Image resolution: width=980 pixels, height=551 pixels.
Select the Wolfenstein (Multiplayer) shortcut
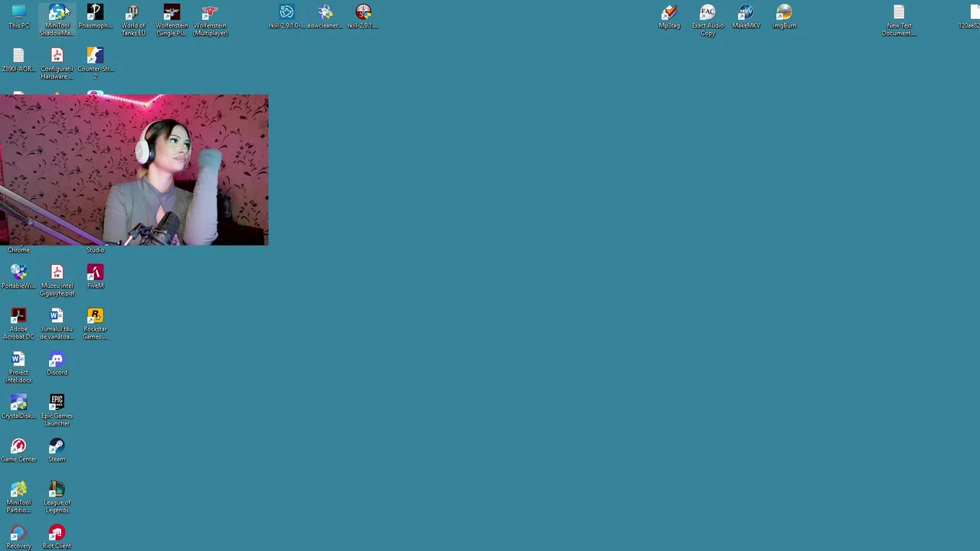(x=210, y=20)
